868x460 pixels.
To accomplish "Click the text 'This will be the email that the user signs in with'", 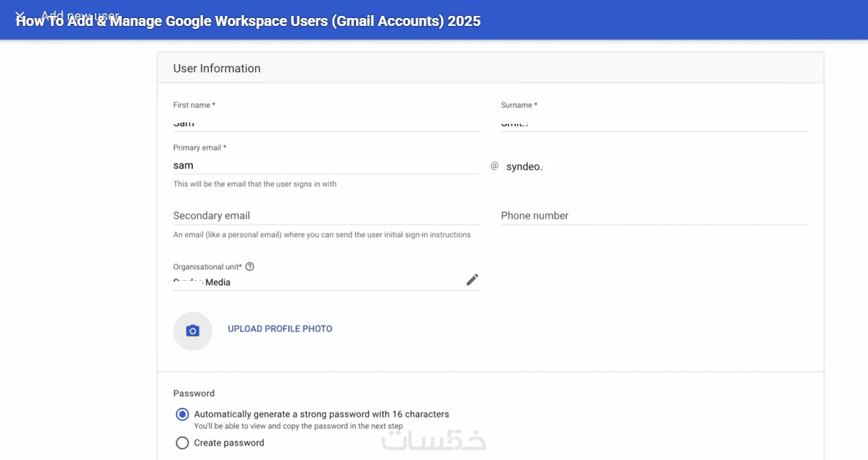I will pos(255,184).
